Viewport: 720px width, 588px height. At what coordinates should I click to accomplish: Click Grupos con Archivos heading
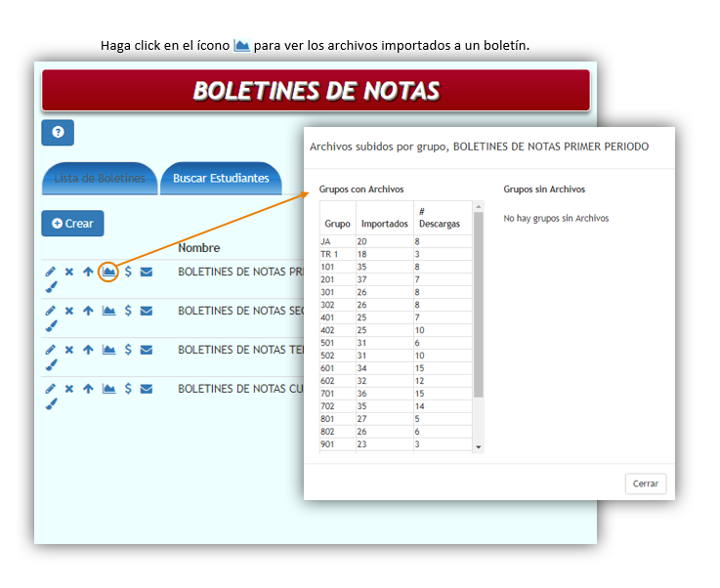tap(361, 189)
